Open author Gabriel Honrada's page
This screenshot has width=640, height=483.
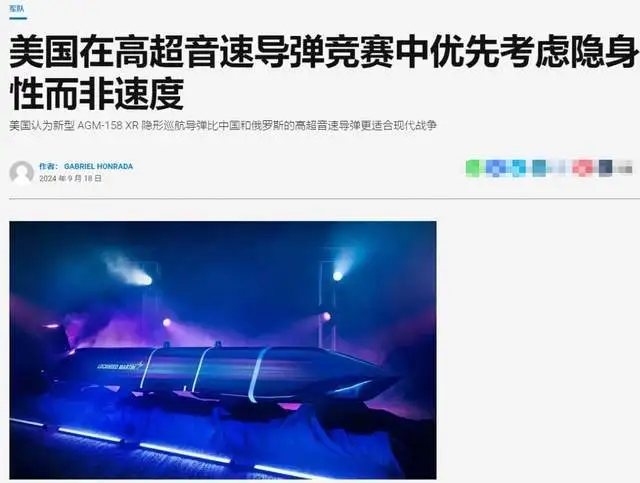click(x=98, y=166)
